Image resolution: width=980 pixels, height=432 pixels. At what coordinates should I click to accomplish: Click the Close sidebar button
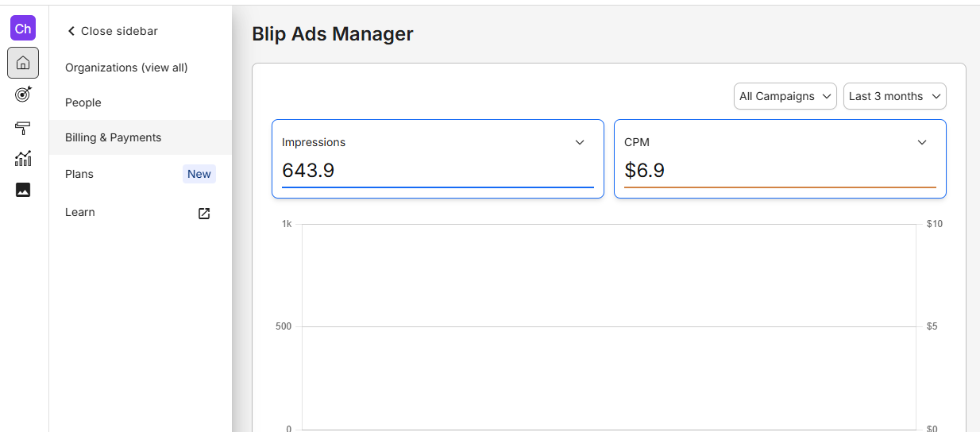point(112,31)
